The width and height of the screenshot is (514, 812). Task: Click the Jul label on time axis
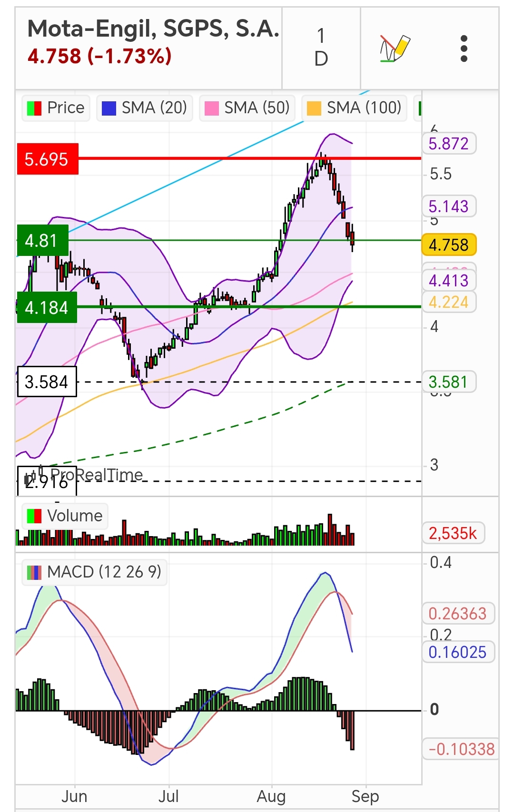[x=168, y=796]
